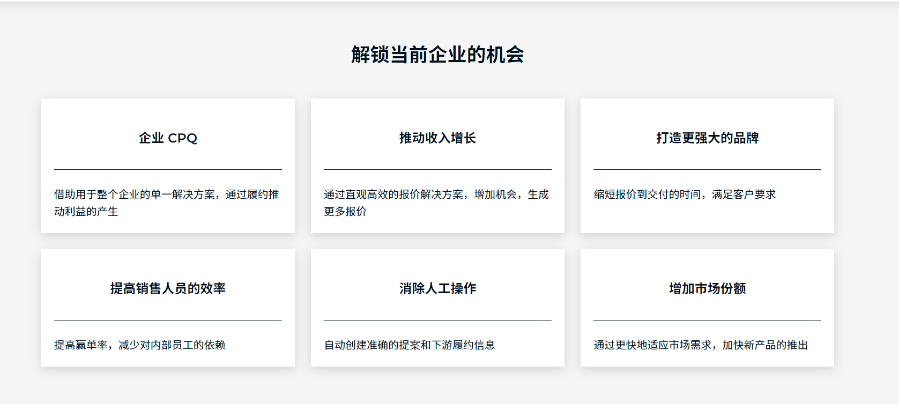
Task: Click the text 提高赢单率，减少对内部员工的依赖
Action: (x=140, y=345)
